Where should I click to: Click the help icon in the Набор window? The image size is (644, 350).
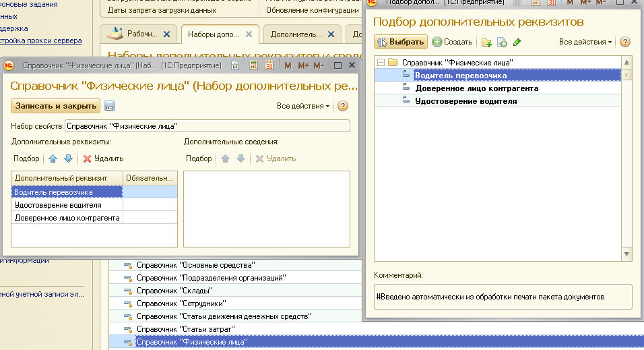[342, 106]
